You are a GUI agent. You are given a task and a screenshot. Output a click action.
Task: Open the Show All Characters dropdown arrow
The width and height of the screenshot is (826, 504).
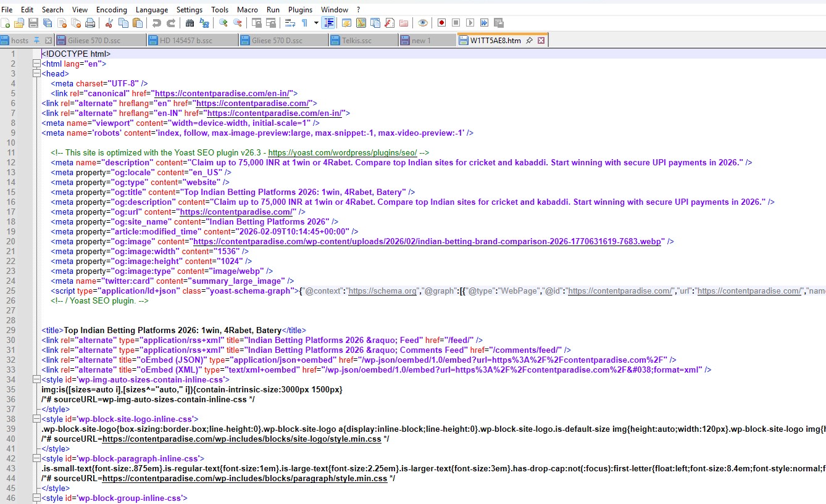pyautogui.click(x=316, y=23)
